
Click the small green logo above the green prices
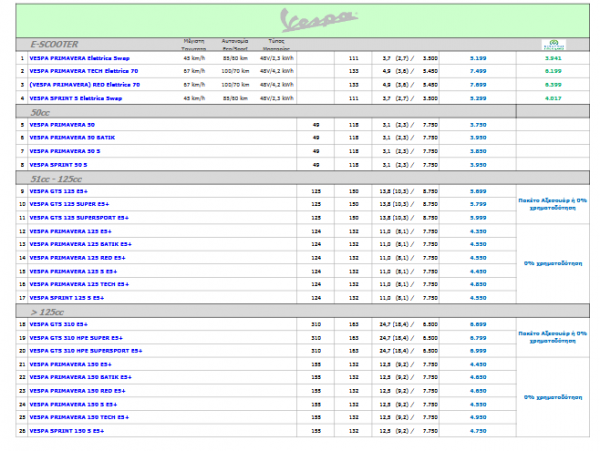click(x=553, y=45)
